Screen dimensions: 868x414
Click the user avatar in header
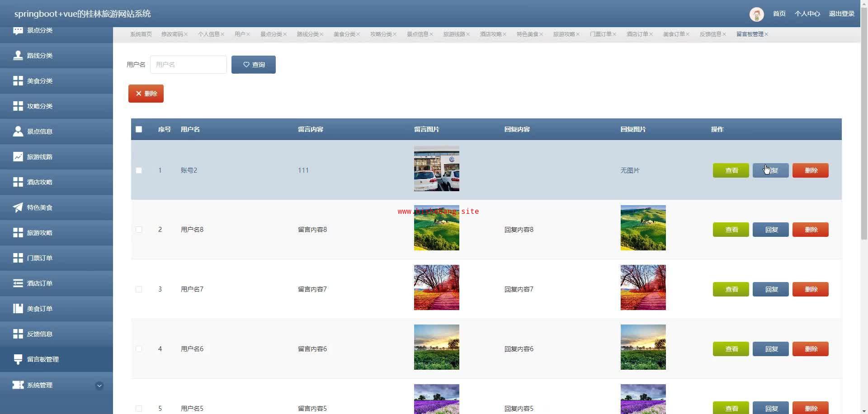[x=756, y=14]
